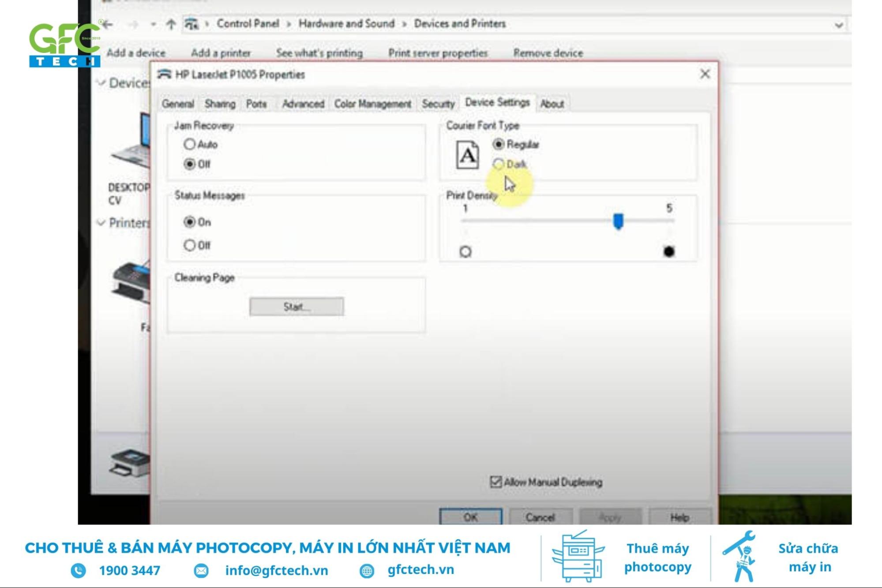The width and height of the screenshot is (882, 588).
Task: Open the General tab
Action: point(178,104)
